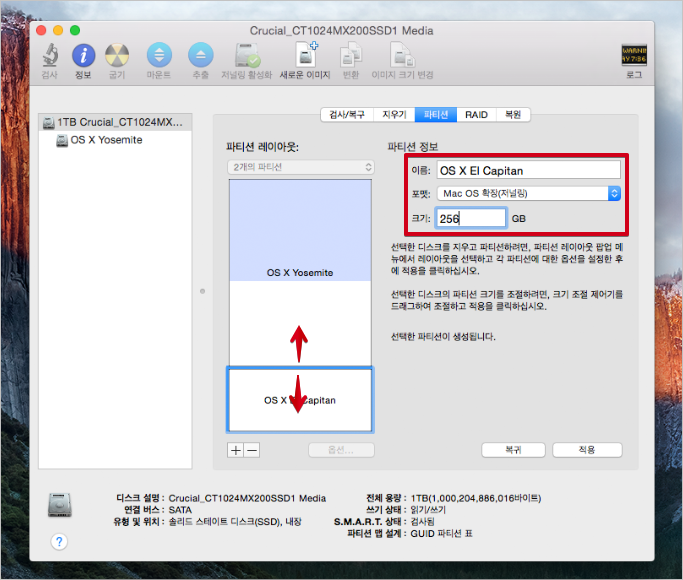Screen dimensions: 683x580
Task: Click the 전체 용량 1TB value text
Action: tap(476, 498)
